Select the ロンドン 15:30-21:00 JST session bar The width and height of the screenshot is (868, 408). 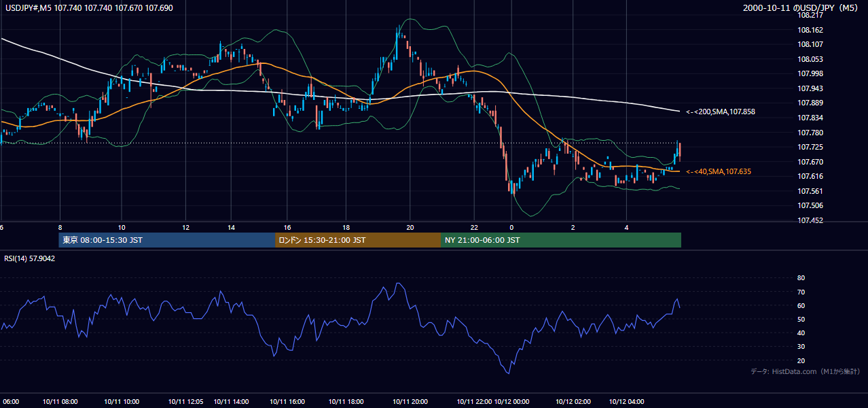coord(358,240)
